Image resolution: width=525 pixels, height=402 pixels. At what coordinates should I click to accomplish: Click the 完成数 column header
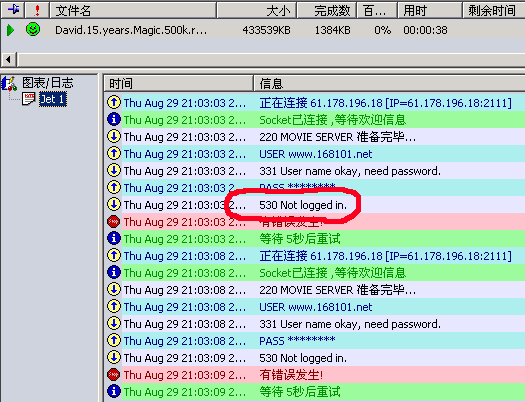point(326,10)
